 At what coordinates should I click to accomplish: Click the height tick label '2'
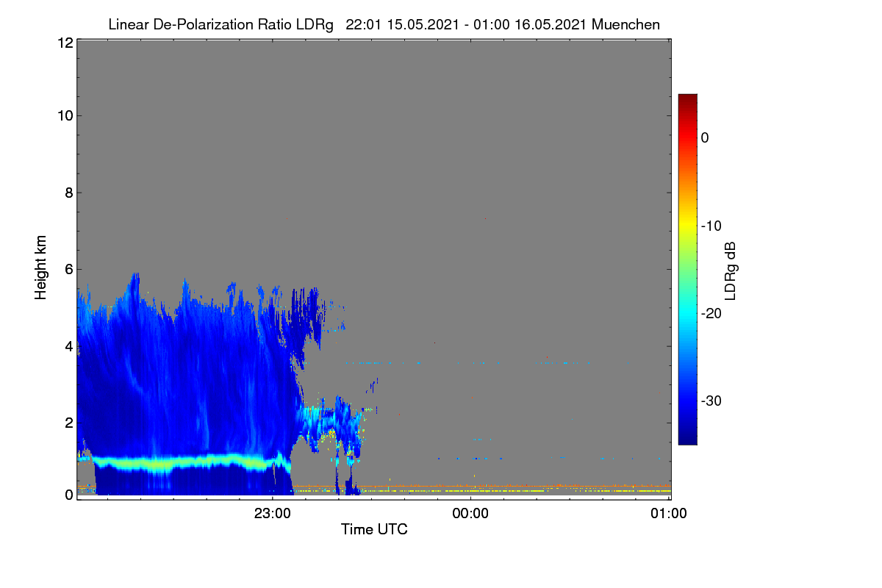pyautogui.click(x=68, y=423)
